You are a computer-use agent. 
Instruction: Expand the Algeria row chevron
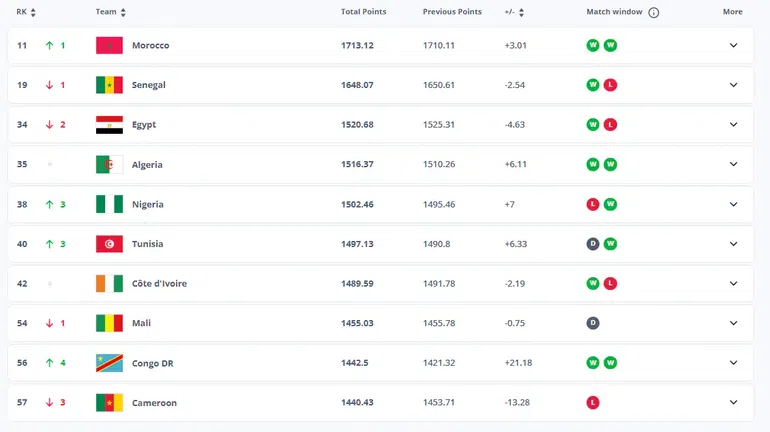pos(733,165)
